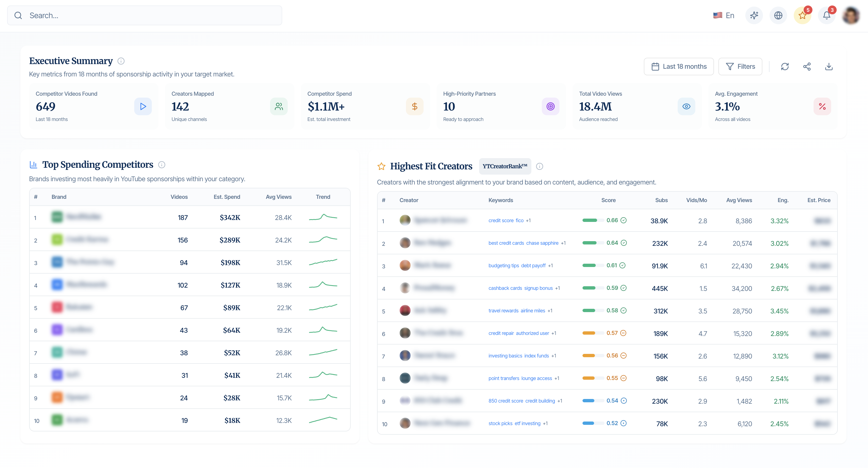Open the Last 18 months date dropdown

coord(679,66)
